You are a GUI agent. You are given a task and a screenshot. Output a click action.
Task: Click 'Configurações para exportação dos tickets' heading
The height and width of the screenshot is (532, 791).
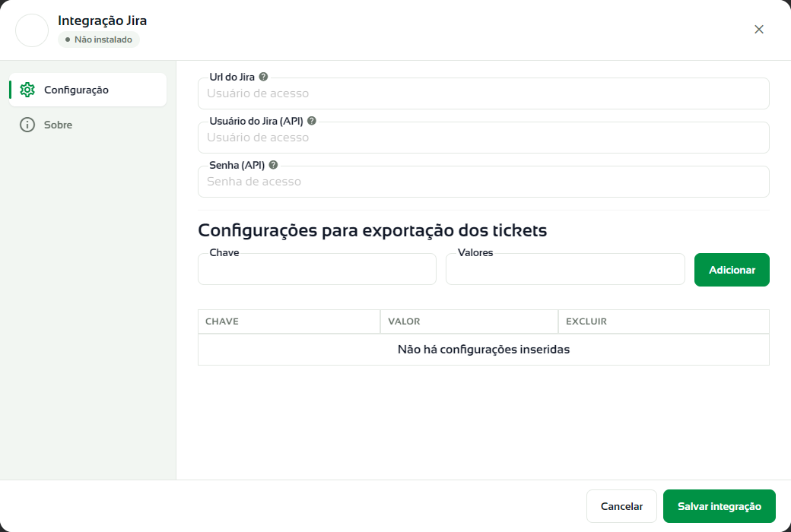[372, 230]
